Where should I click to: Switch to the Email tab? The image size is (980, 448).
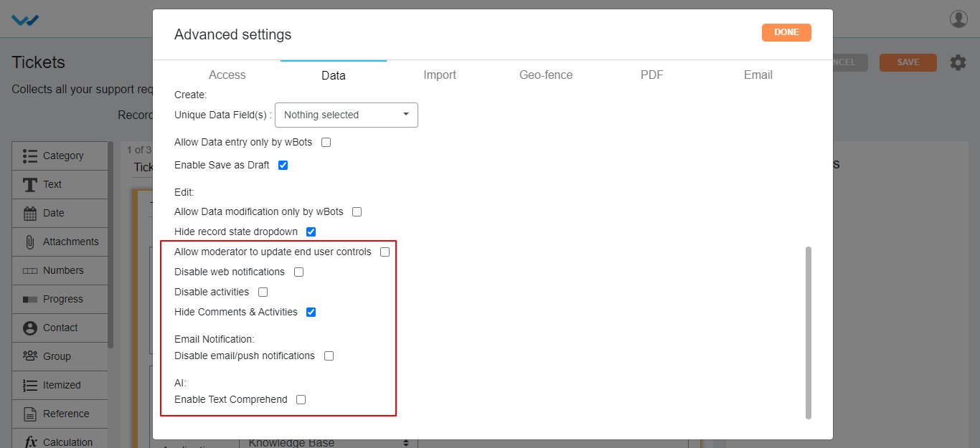758,75
